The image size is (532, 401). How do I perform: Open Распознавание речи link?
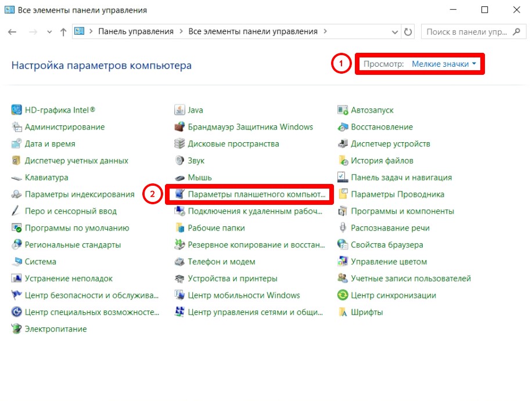(390, 228)
